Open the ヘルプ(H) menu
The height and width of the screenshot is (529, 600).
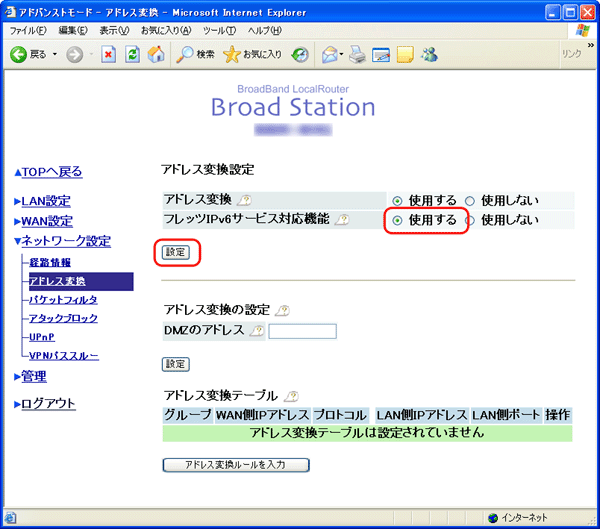(x=264, y=30)
